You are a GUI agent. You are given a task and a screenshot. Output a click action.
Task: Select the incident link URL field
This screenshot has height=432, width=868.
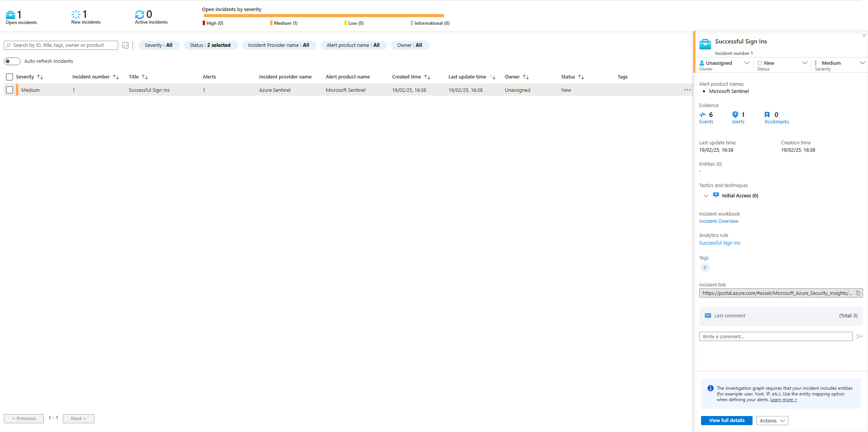(777, 293)
